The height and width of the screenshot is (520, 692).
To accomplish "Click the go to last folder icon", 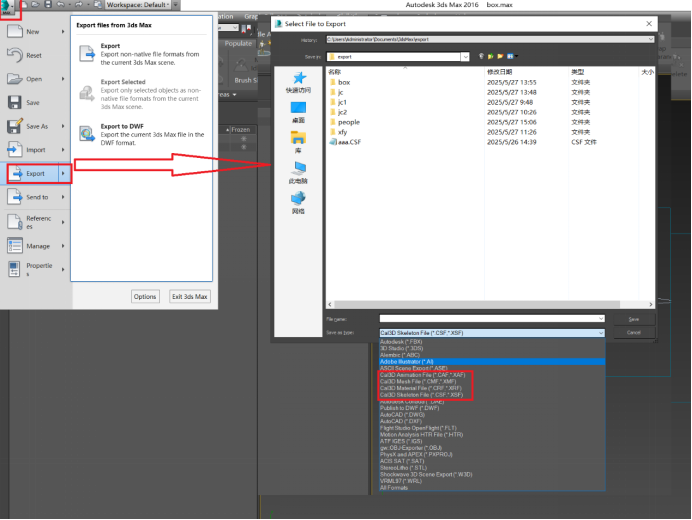I will (481, 56).
